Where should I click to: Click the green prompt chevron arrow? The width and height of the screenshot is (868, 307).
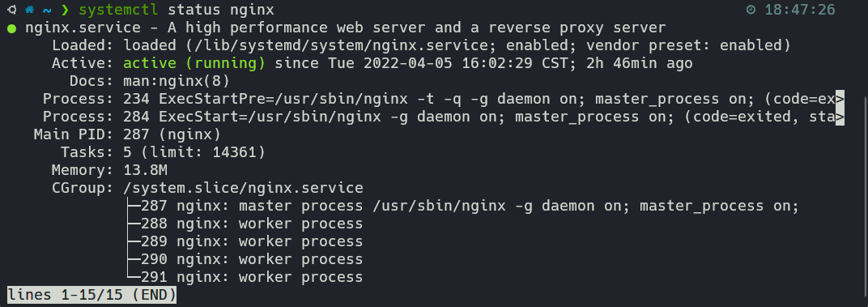pyautogui.click(x=65, y=10)
